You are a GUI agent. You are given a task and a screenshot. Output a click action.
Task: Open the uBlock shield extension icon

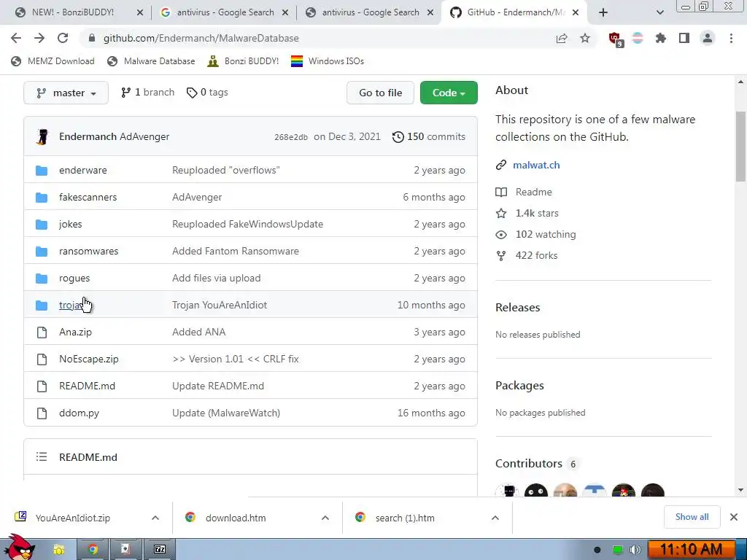click(x=615, y=39)
